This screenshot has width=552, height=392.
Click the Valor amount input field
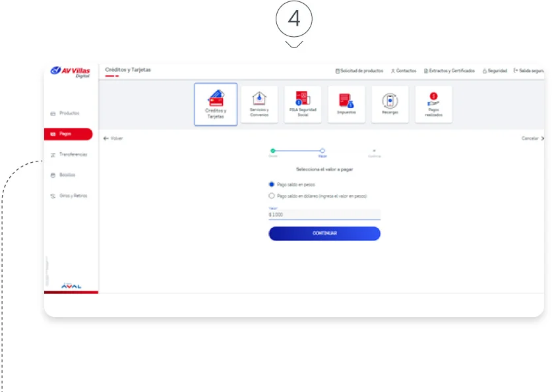click(324, 215)
